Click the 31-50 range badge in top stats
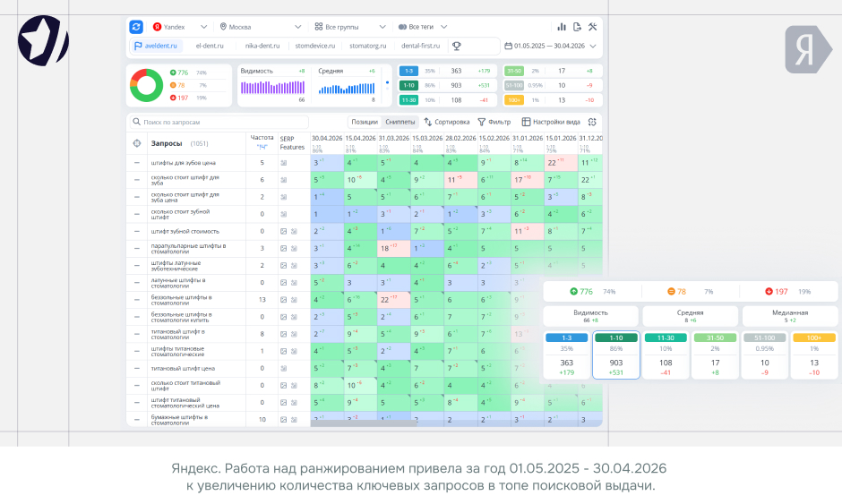 [x=514, y=71]
